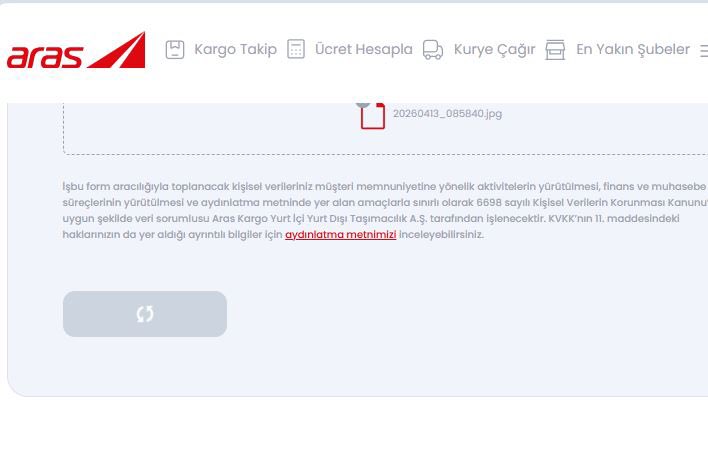Click the Ücret Hesapla calculator icon
708x469 pixels.
click(296, 49)
